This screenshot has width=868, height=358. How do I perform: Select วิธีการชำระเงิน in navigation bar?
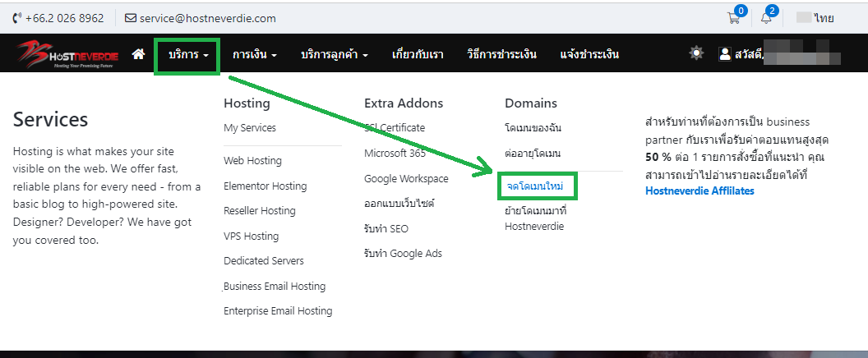coord(501,55)
